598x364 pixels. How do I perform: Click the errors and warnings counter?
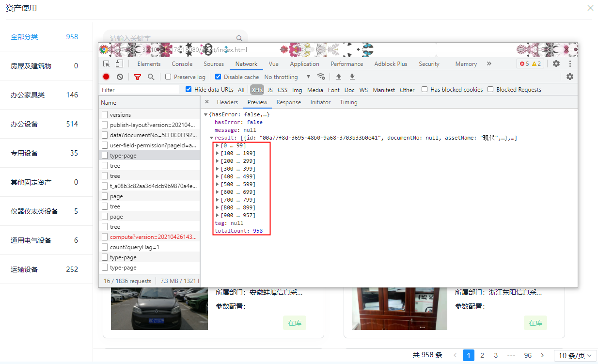(x=530, y=63)
